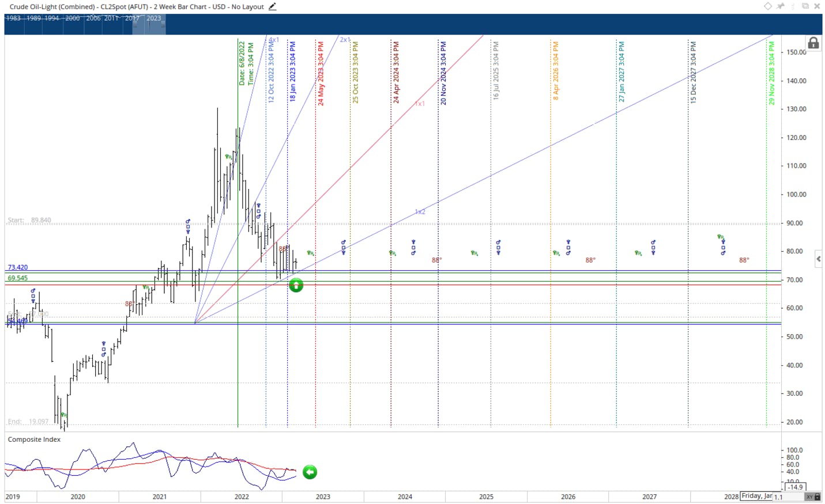Click the 1x1 Gann angle label
This screenshot has width=825, height=504.
420,104
